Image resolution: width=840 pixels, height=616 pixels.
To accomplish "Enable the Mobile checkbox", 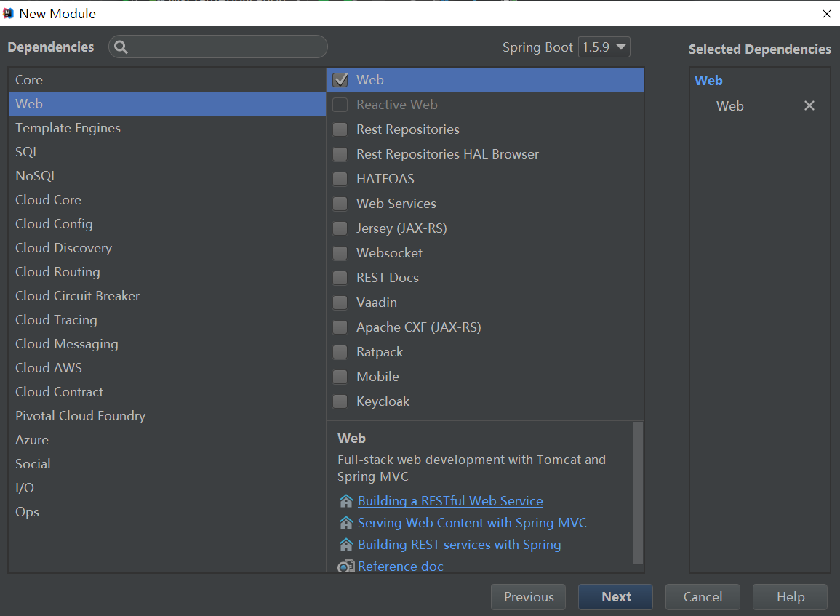I will 340,377.
